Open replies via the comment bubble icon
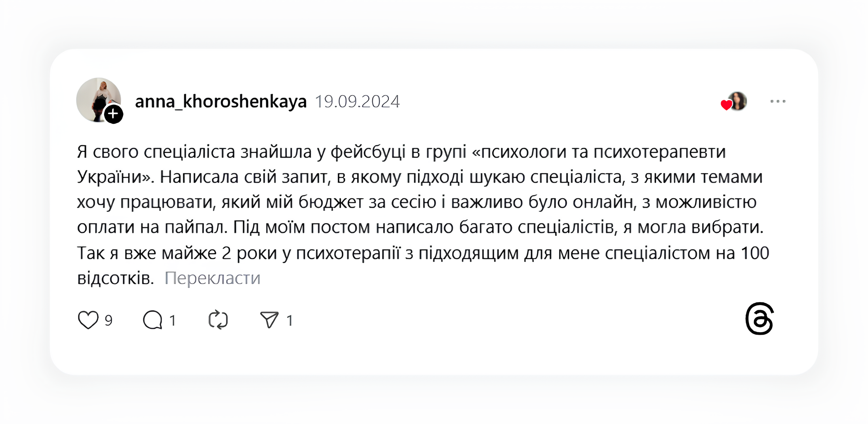This screenshot has height=424, width=868. (x=152, y=320)
